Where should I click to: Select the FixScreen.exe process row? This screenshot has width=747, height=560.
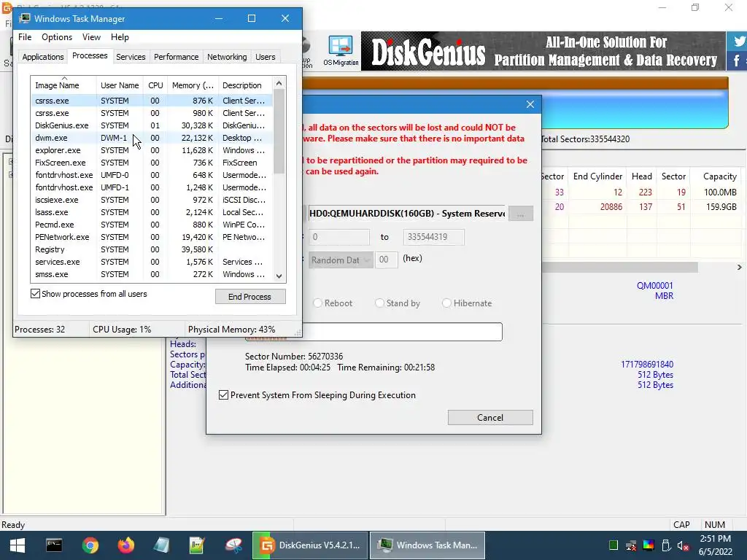152,163
